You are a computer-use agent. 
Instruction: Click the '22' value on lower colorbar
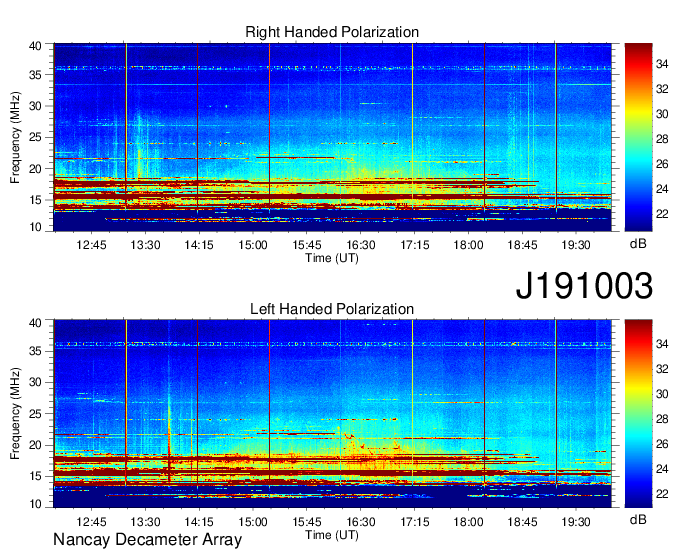(662, 494)
